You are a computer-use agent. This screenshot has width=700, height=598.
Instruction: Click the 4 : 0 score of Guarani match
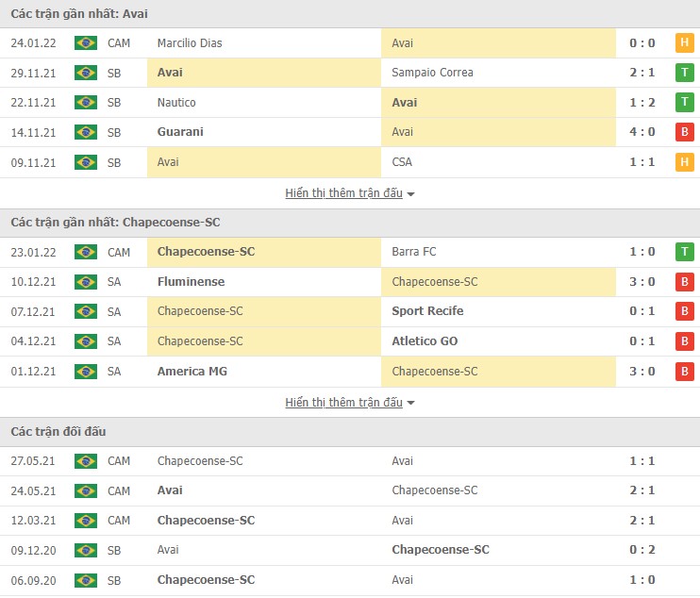pos(642,132)
